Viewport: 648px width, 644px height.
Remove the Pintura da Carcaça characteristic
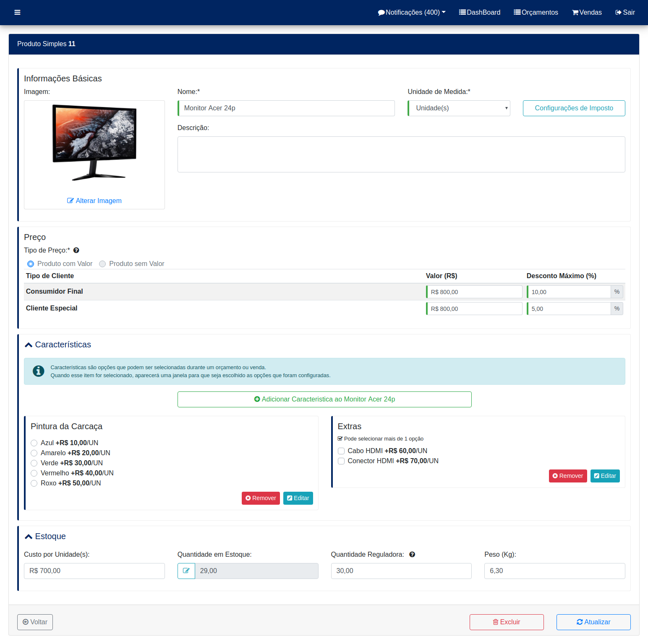(261, 498)
